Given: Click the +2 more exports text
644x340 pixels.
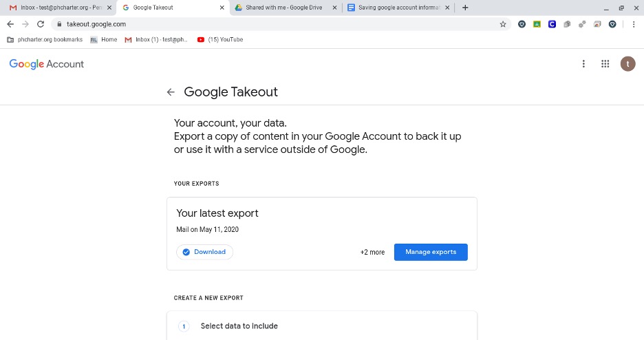Looking at the screenshot, I should coord(372,252).
